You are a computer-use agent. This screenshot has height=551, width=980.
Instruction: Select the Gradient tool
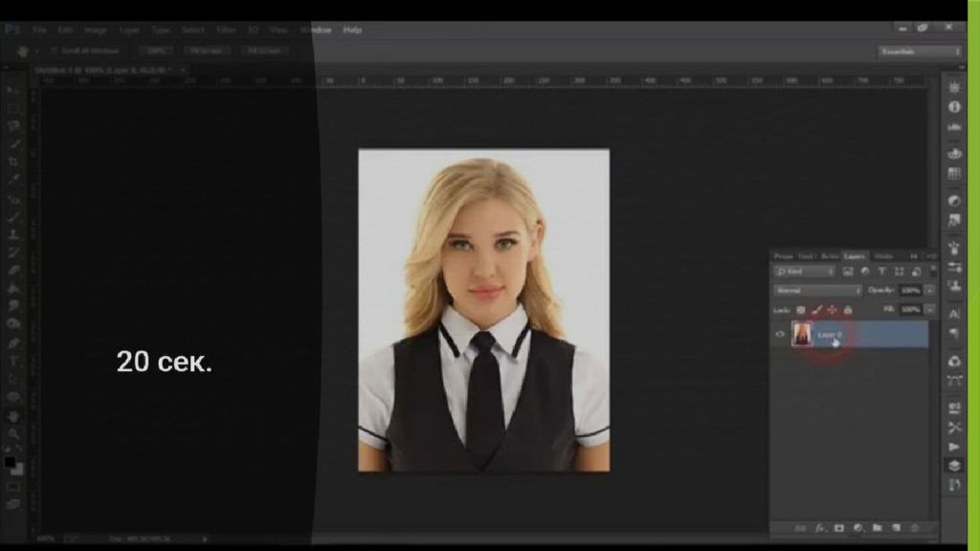pos(13,288)
